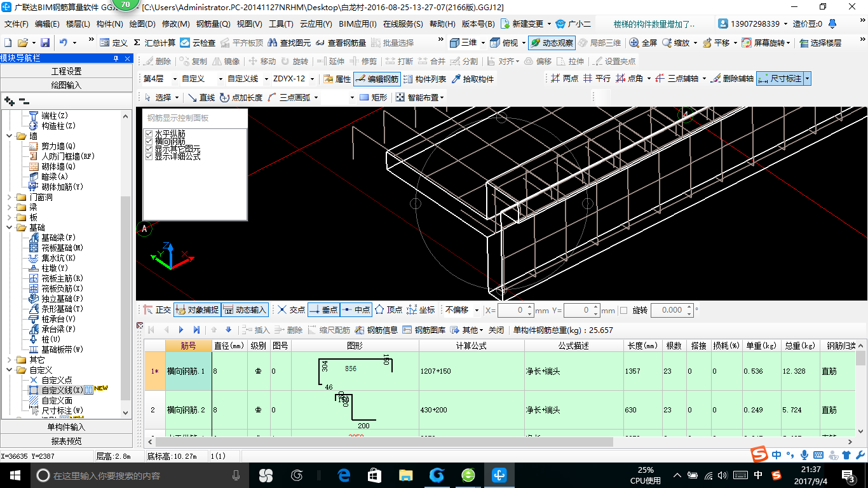The image size is (868, 488).
Task: Open 钢筋量(Q) menu
Action: [214, 24]
